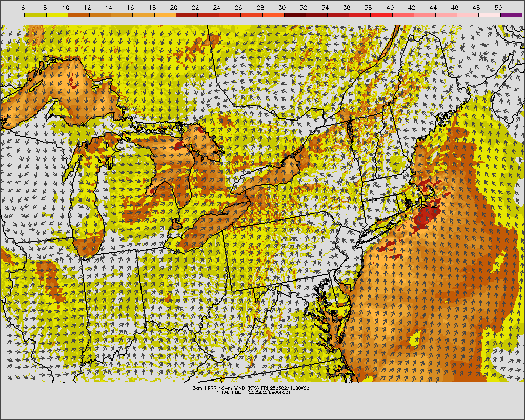
Task: Click the legend label '30'
Action: coord(282,7)
